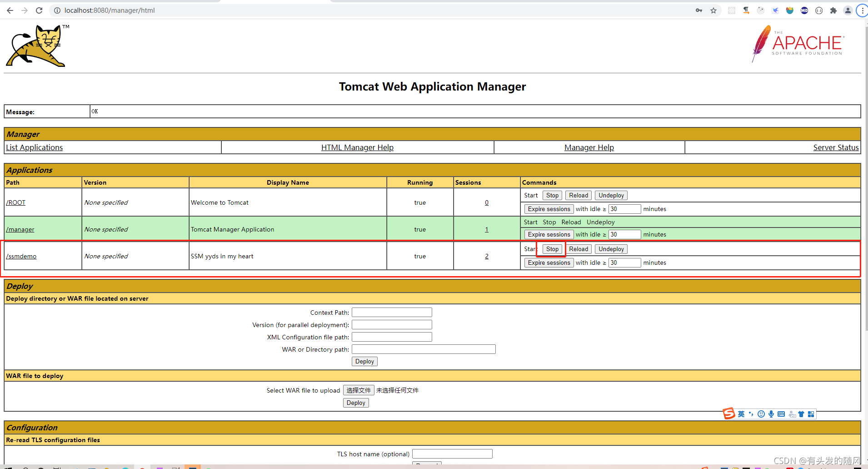Viewport: 868px width, 469px height.
Task: Open the IME emoji smiley icon
Action: 761,414
